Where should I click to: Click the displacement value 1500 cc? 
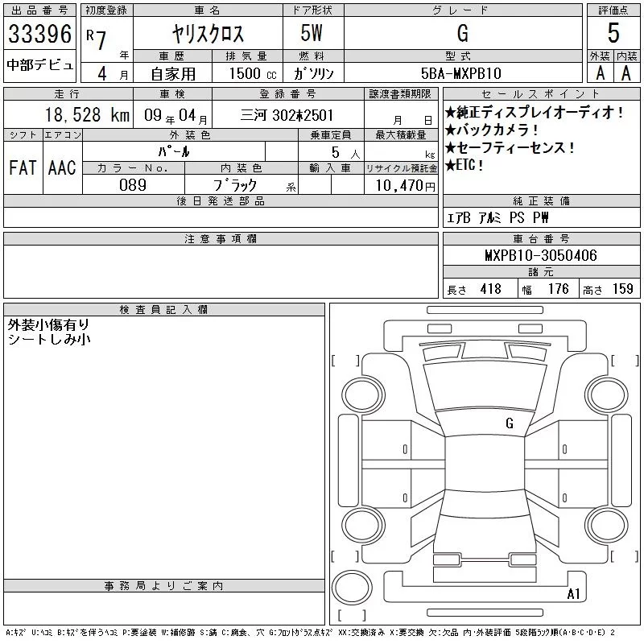point(253,74)
